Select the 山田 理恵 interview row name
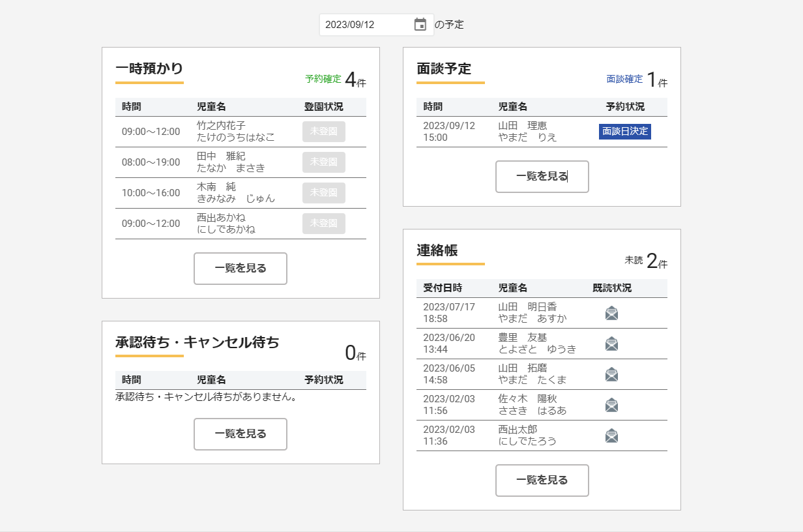The height and width of the screenshot is (532, 803). (x=523, y=126)
